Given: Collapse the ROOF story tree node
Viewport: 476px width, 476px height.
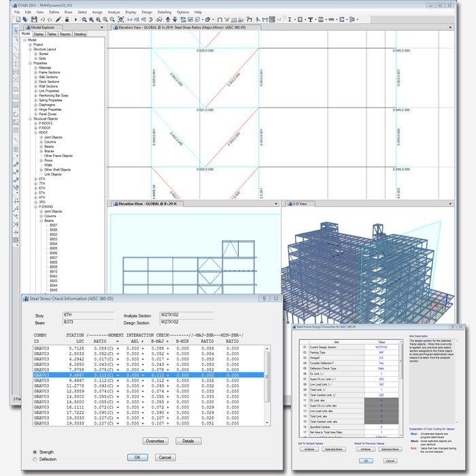Looking at the screenshot, I should tap(35, 133).
